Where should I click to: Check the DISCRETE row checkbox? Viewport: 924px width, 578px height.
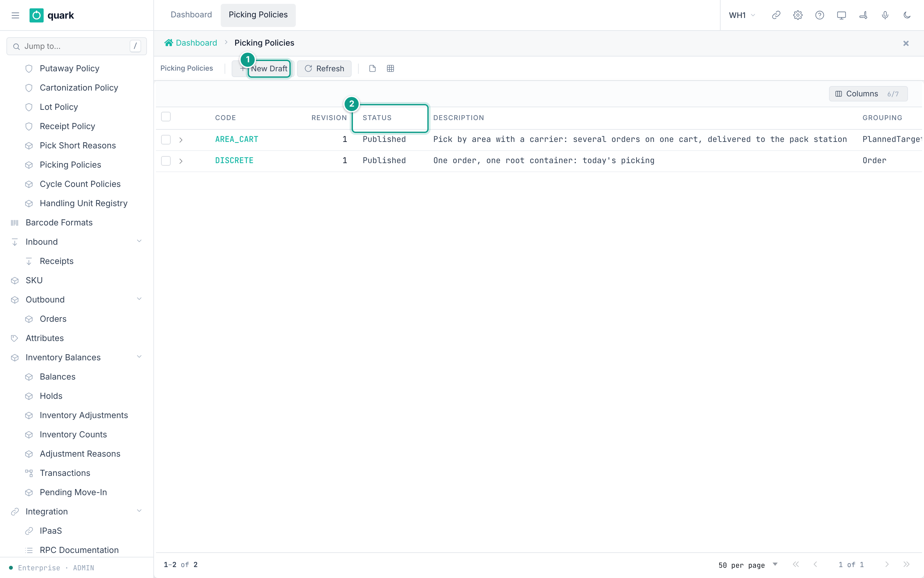pyautogui.click(x=166, y=161)
